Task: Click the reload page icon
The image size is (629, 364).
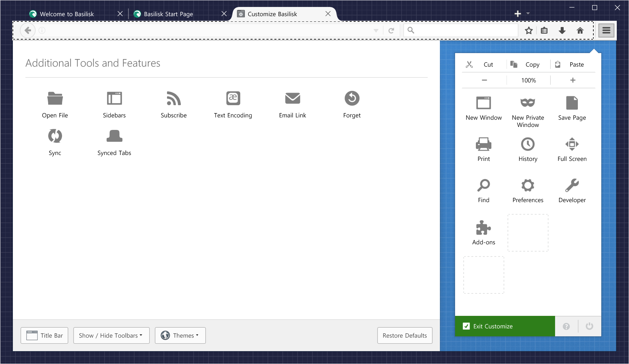Action: coord(391,30)
